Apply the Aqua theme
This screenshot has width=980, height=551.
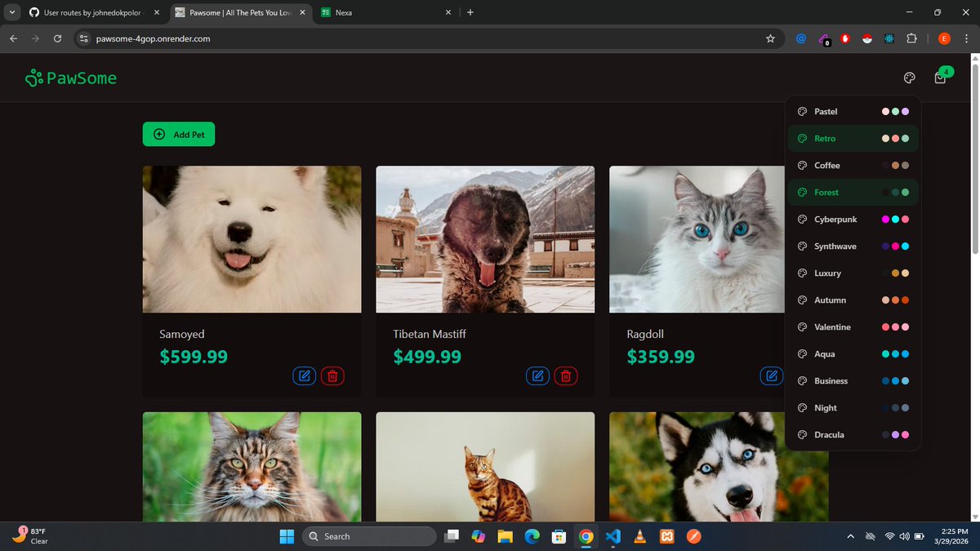853,353
